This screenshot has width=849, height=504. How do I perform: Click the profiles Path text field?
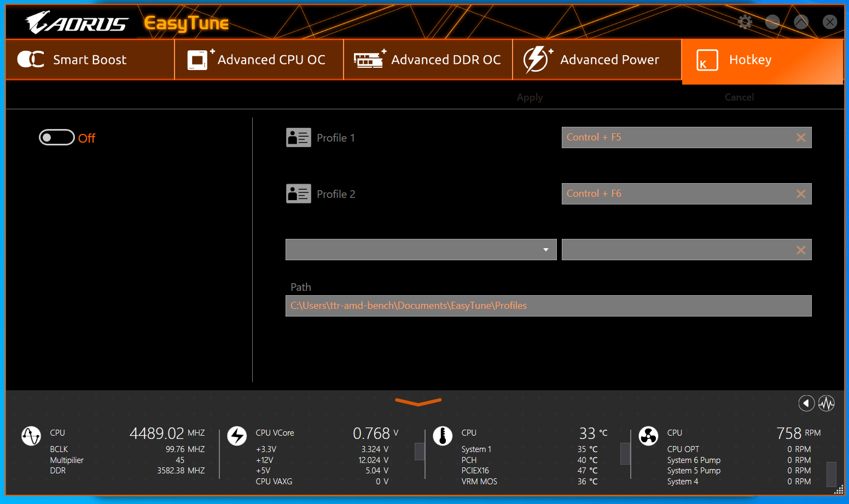click(548, 306)
